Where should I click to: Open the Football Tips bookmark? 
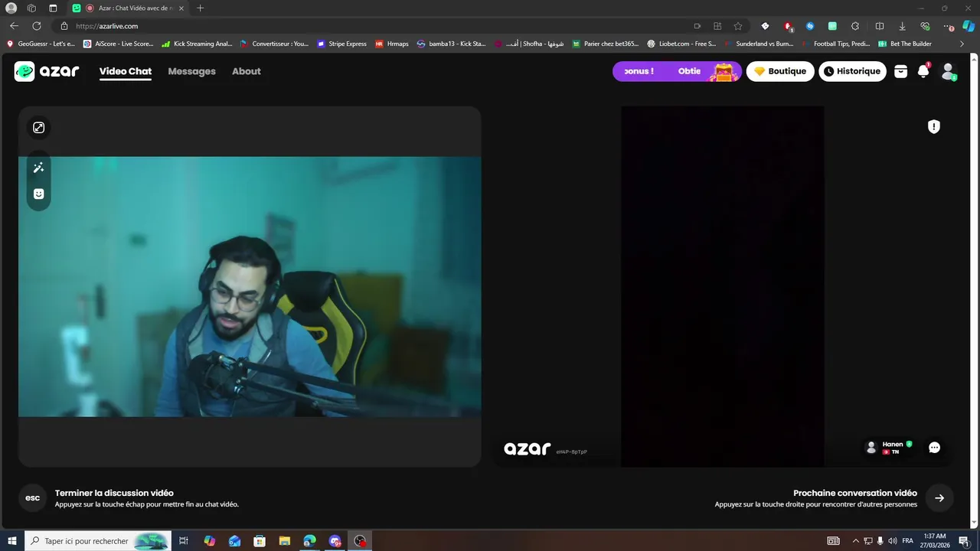[x=836, y=44]
